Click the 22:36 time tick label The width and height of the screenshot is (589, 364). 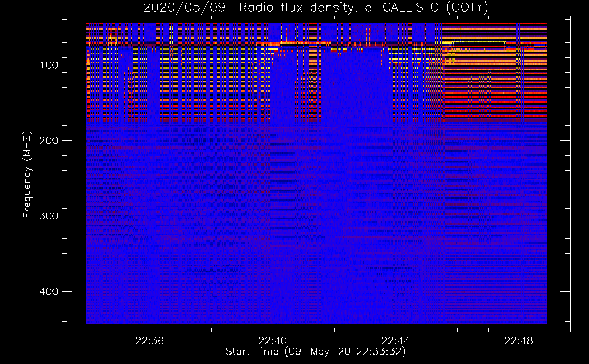point(150,341)
